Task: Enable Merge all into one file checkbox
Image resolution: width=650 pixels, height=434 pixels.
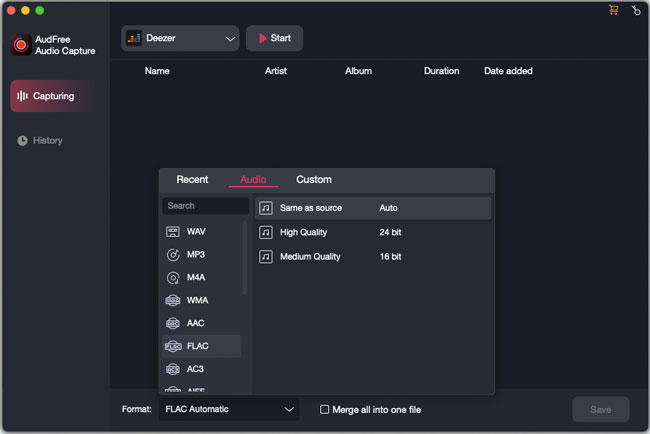Action: point(324,410)
